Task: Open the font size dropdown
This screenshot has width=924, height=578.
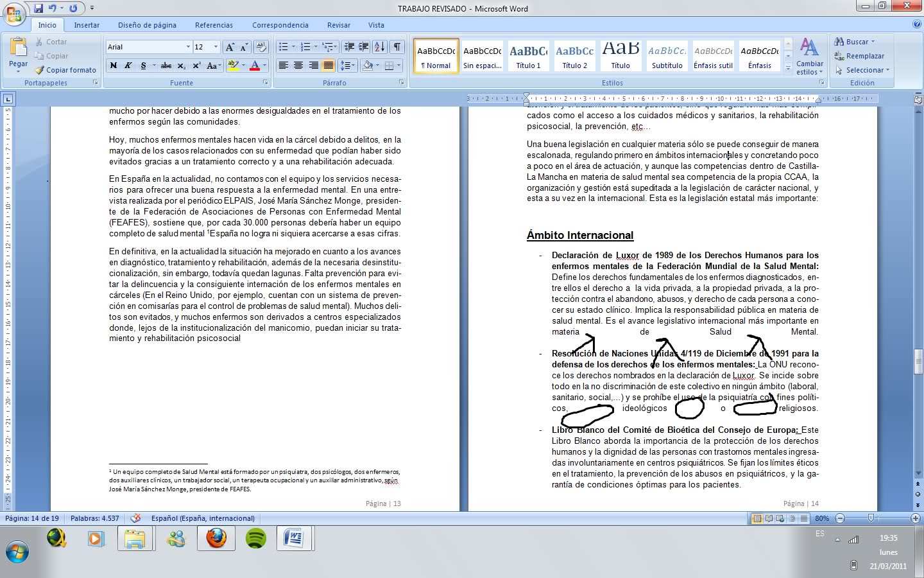Action: (216, 47)
